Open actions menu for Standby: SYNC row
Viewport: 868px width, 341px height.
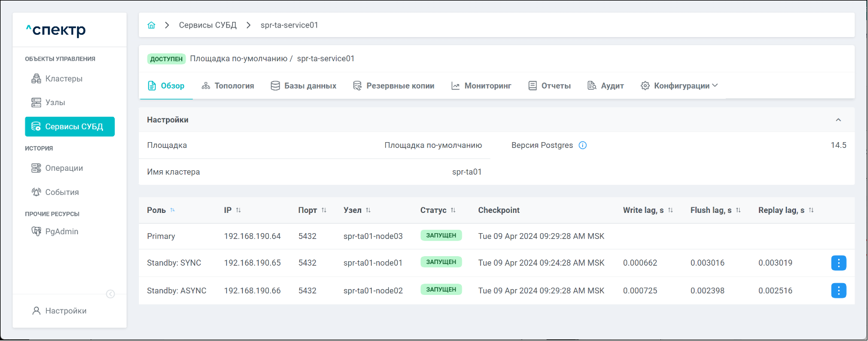point(838,262)
